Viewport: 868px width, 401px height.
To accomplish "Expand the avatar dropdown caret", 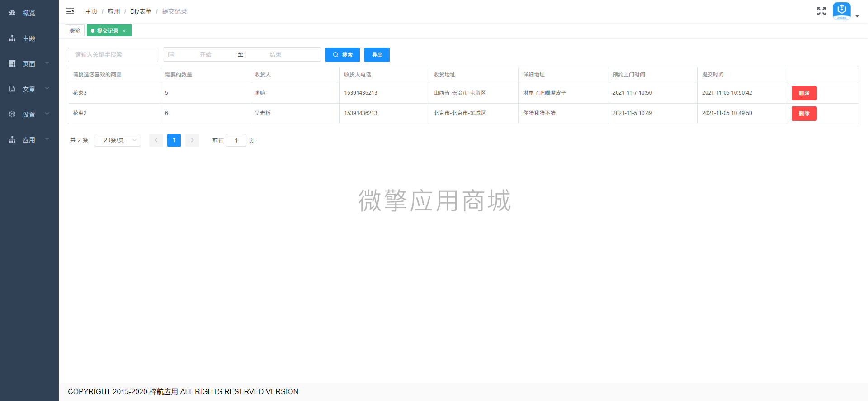I will 857,16.
